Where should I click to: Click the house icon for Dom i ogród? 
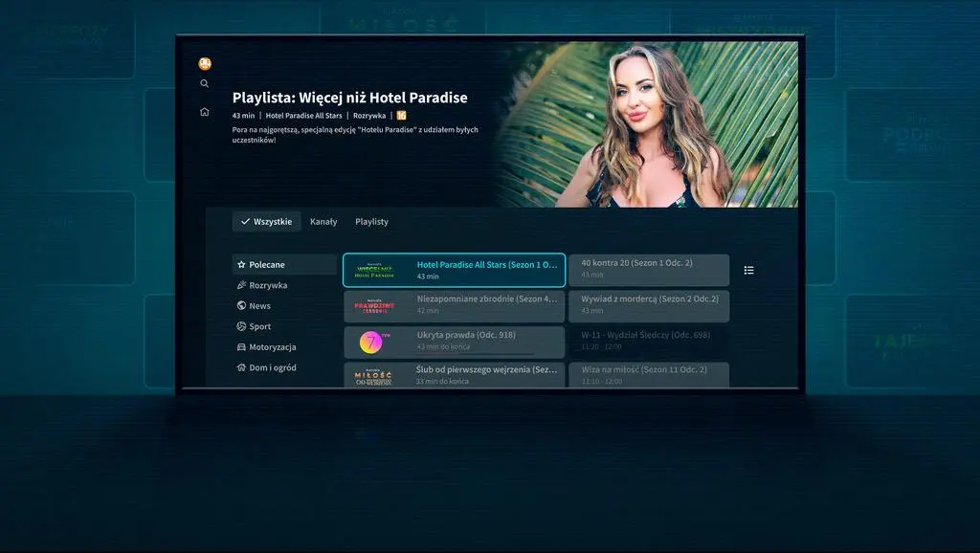[241, 367]
